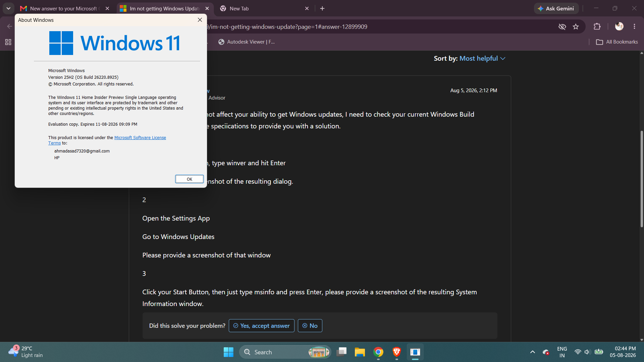This screenshot has height=362, width=644.
Task: Click the ENG IN language indicator
Action: coord(562,352)
